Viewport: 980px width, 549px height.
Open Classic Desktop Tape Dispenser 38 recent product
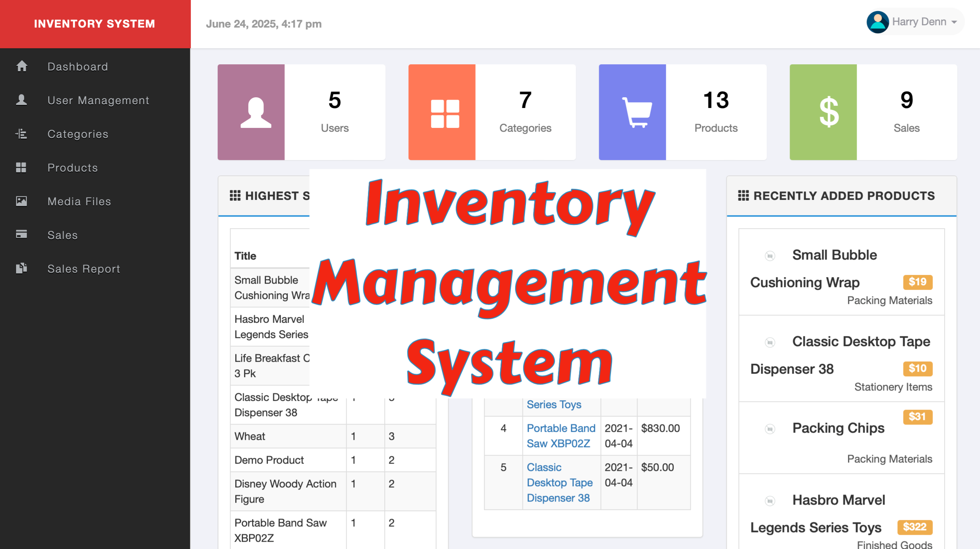point(841,358)
